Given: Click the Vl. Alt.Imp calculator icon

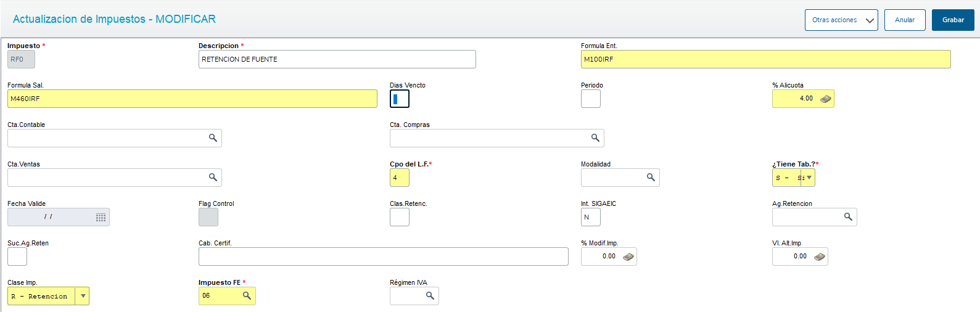Looking at the screenshot, I should [x=820, y=257].
